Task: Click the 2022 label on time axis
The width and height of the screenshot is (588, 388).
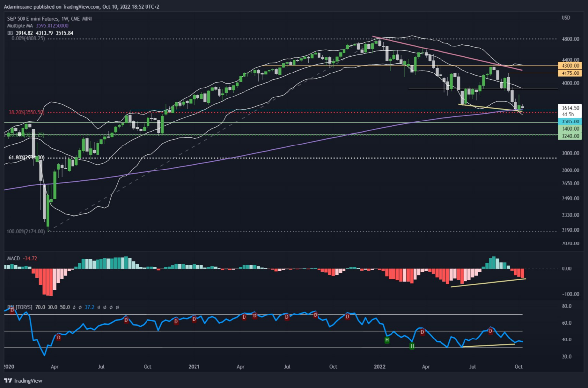Action: pos(378,366)
